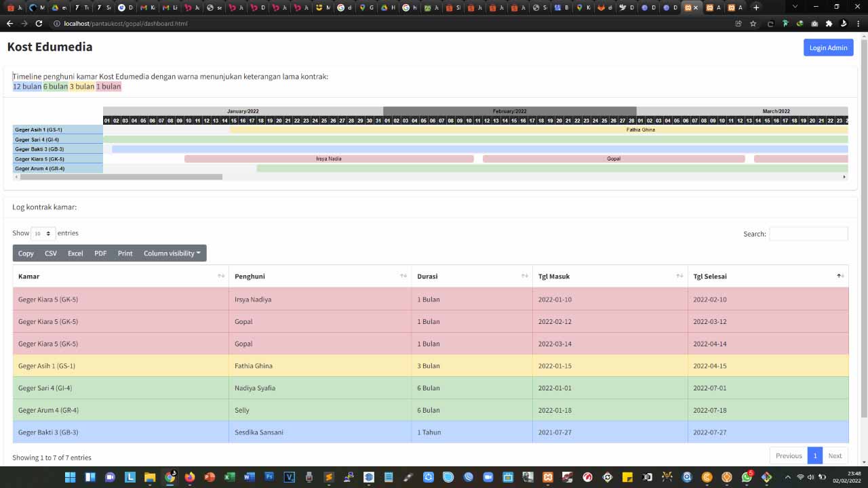The width and height of the screenshot is (868, 488).
Task: Open a new browser tab
Action: [x=756, y=7]
